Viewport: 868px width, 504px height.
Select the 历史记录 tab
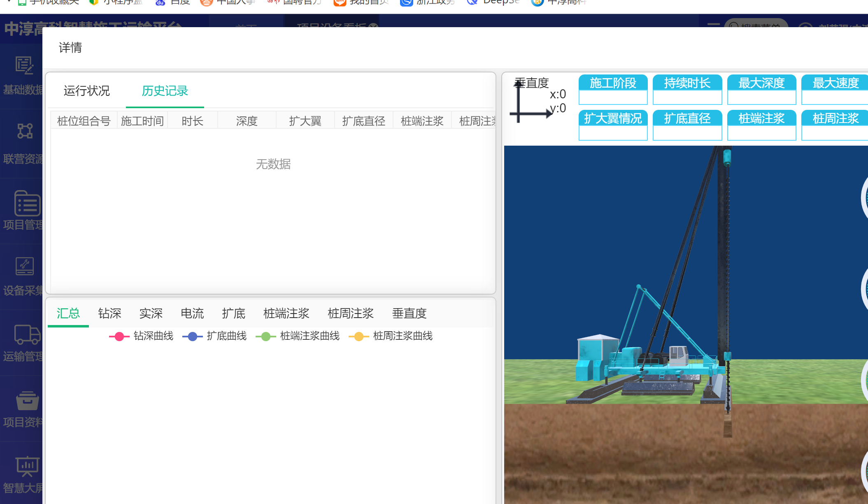[x=165, y=91]
